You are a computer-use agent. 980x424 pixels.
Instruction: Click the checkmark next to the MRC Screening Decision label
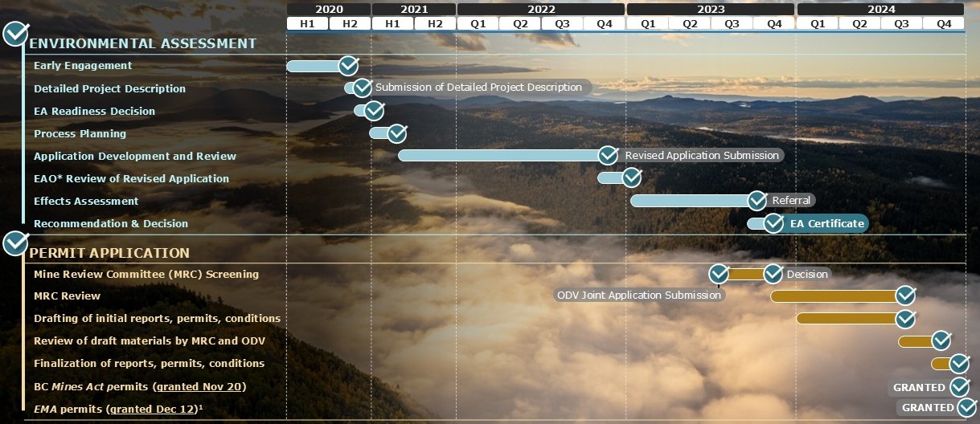coord(773,274)
